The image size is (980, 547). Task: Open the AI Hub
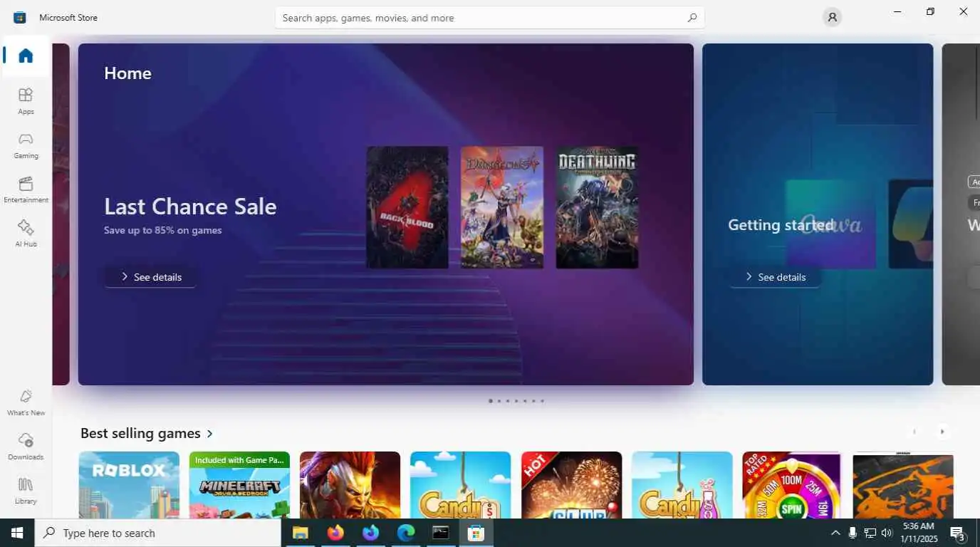26,233
